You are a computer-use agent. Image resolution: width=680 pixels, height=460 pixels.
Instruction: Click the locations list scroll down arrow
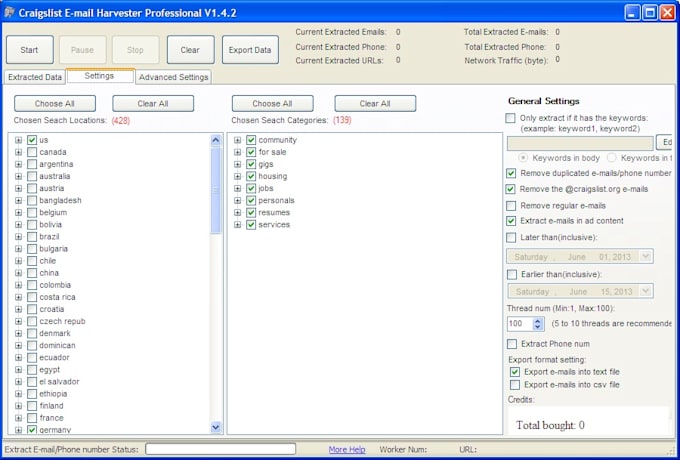[216, 427]
